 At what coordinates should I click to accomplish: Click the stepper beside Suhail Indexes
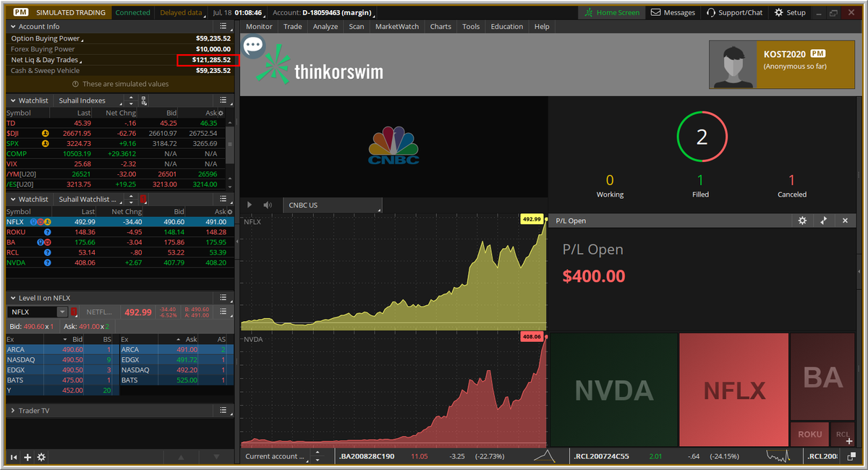point(130,101)
